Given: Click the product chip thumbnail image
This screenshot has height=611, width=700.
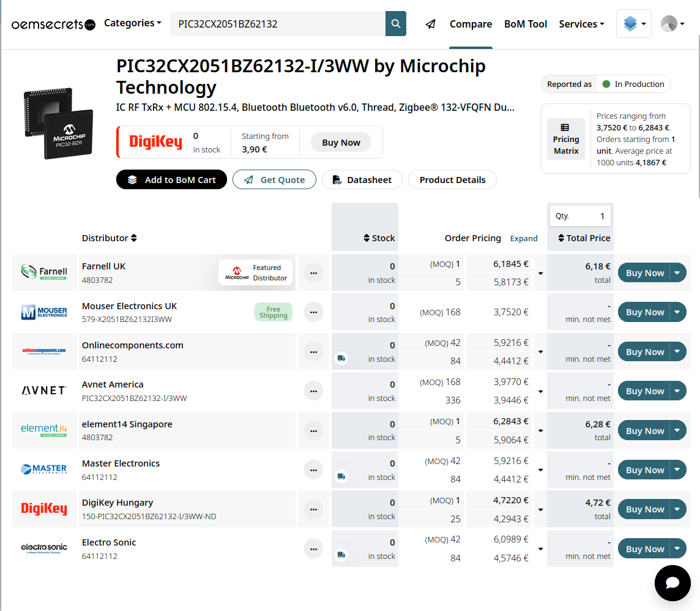Looking at the screenshot, I should [x=59, y=123].
